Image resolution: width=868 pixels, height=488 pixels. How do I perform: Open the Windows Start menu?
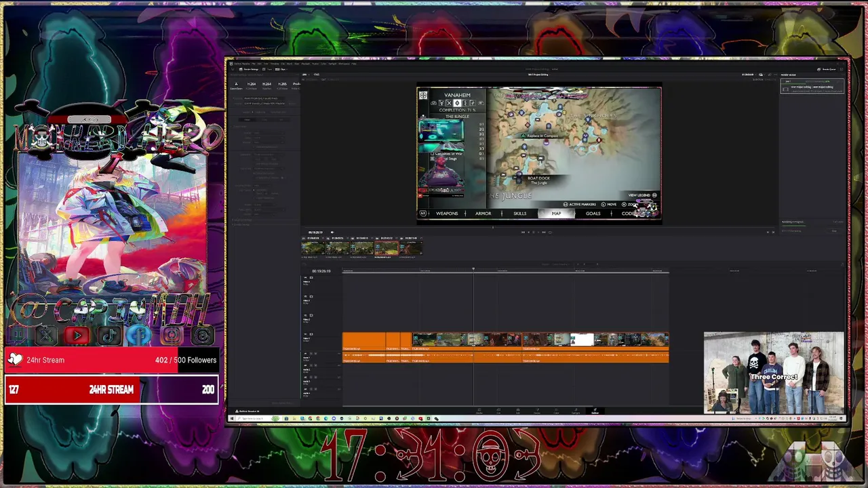point(231,418)
